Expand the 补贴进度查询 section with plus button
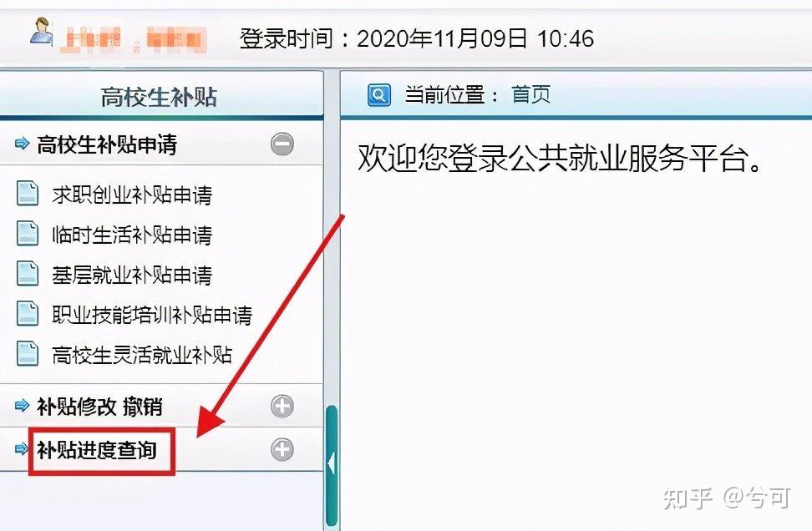812x531 pixels. tap(282, 449)
